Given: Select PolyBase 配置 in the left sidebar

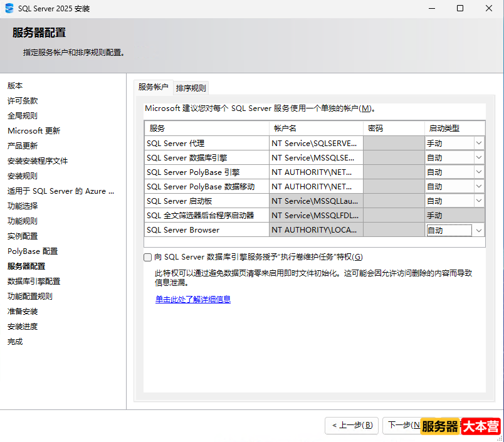Looking at the screenshot, I should click(x=33, y=251).
